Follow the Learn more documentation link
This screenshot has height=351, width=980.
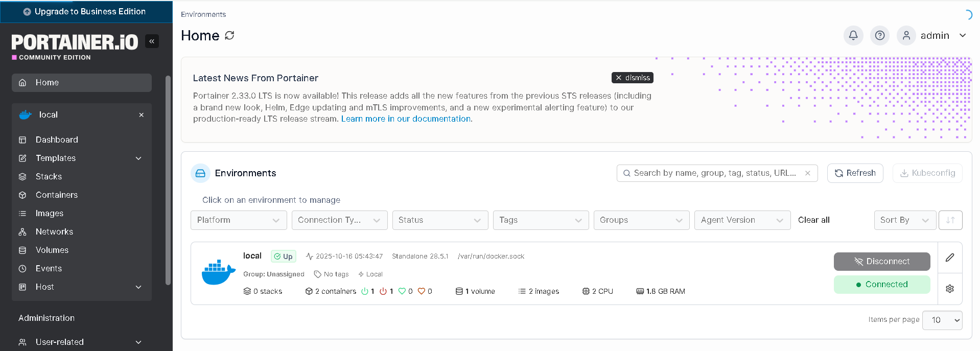tap(406, 119)
